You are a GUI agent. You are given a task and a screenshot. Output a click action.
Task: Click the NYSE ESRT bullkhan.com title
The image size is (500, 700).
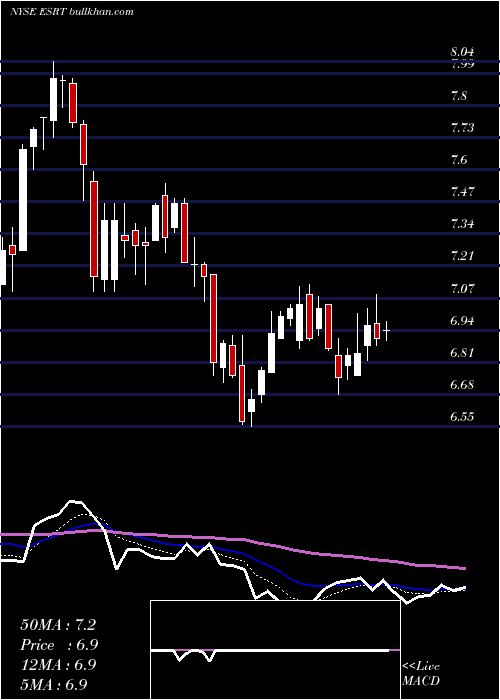[x=72, y=11]
